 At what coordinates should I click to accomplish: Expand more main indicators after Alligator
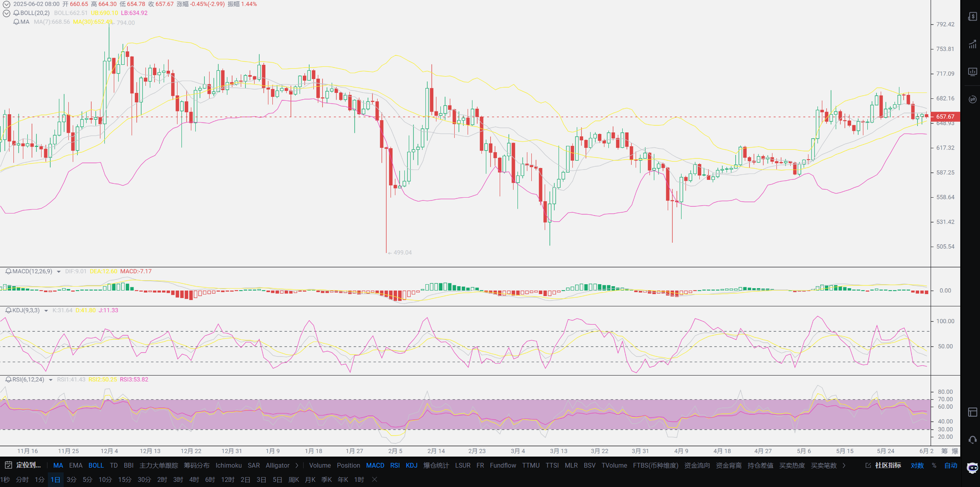[297, 465]
